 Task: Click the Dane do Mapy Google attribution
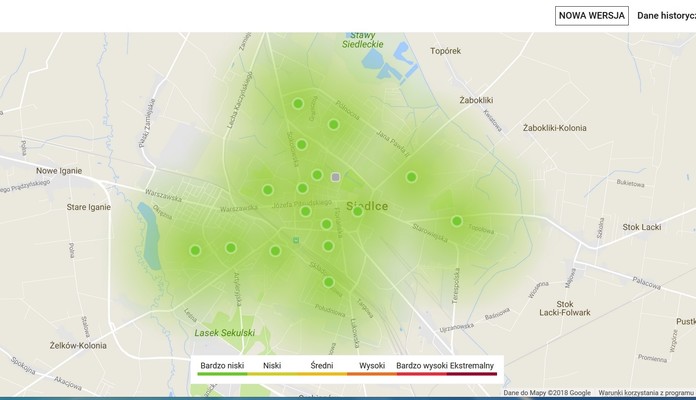[546, 393]
